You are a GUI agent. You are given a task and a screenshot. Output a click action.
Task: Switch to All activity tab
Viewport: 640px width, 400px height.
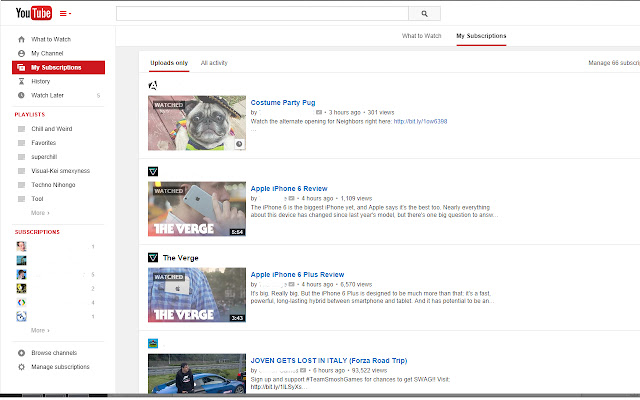click(214, 63)
